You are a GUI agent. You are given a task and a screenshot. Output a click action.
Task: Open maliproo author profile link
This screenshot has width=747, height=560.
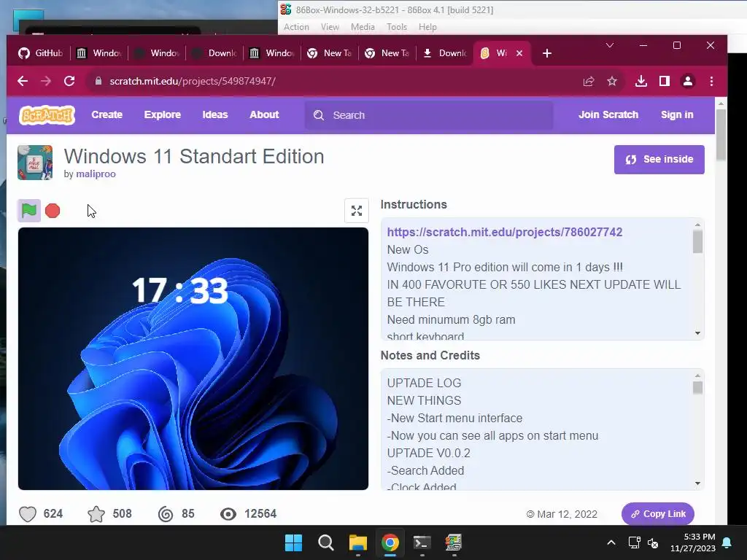96,174
